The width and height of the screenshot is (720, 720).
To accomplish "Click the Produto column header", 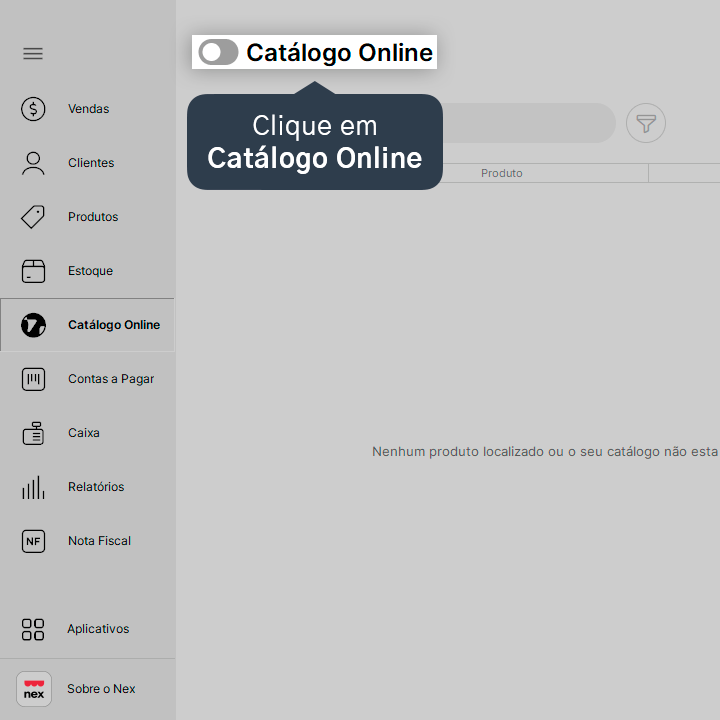I will tap(501, 173).
